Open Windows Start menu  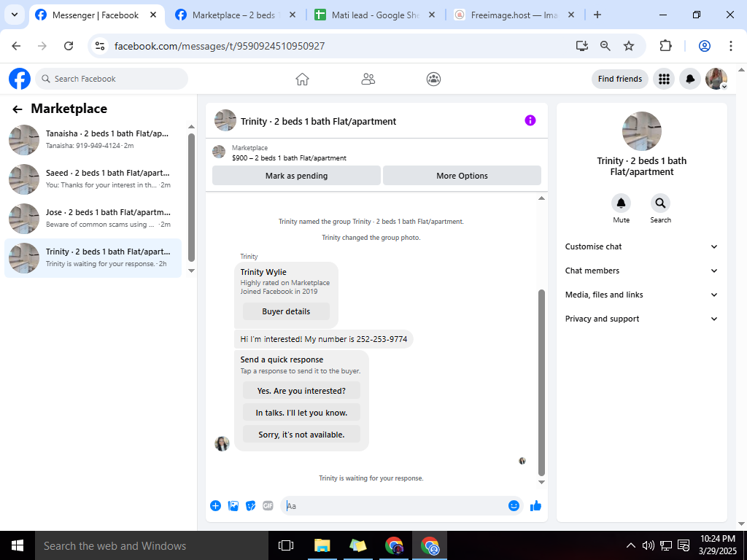[18, 545]
